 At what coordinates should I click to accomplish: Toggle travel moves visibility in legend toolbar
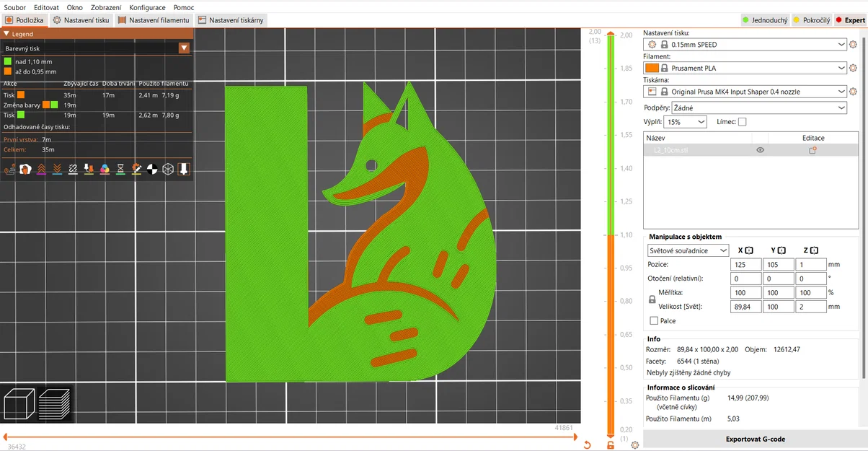click(9, 169)
